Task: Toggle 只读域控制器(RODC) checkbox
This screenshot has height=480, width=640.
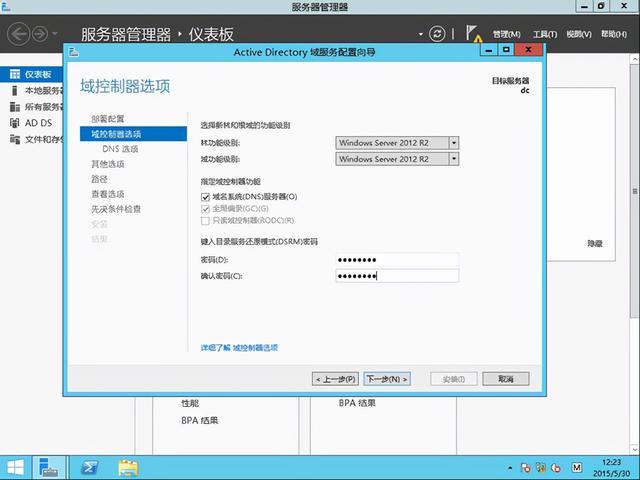Action: point(205,221)
